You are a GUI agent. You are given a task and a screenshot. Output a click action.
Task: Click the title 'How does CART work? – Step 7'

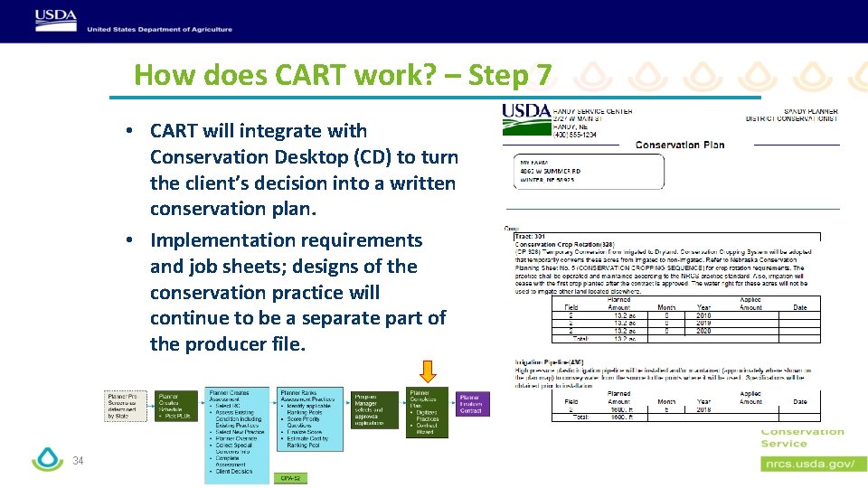[343, 75]
